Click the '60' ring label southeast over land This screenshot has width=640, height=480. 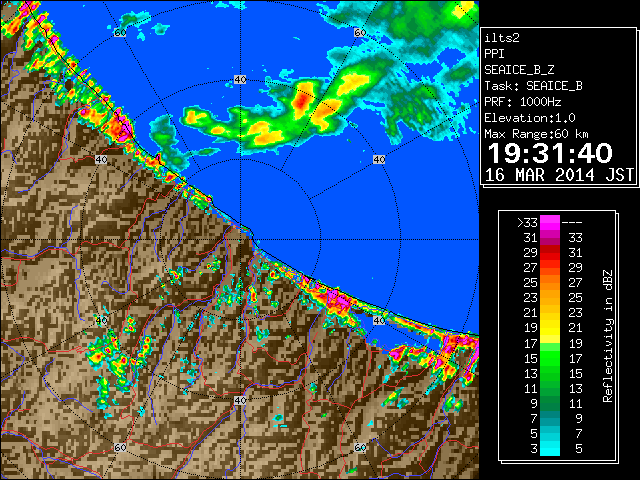(x=360, y=447)
